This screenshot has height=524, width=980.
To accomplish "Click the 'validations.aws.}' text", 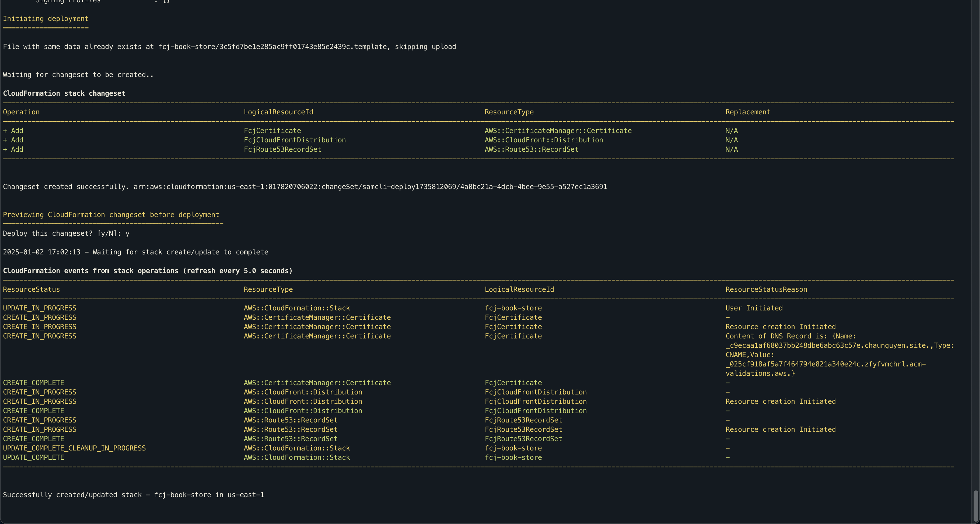I will click(x=760, y=374).
